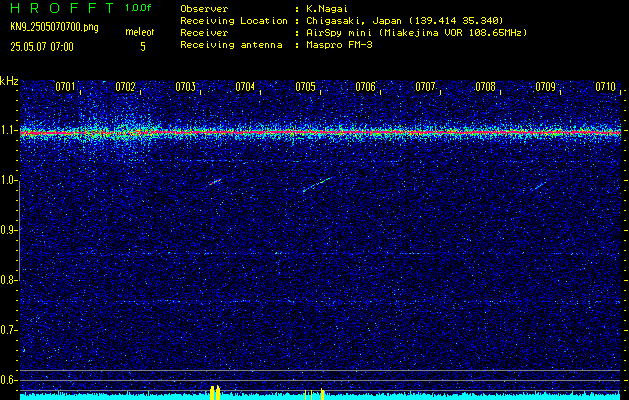
Task: Click the yellow detection bars below 0705
Action: 314,394
